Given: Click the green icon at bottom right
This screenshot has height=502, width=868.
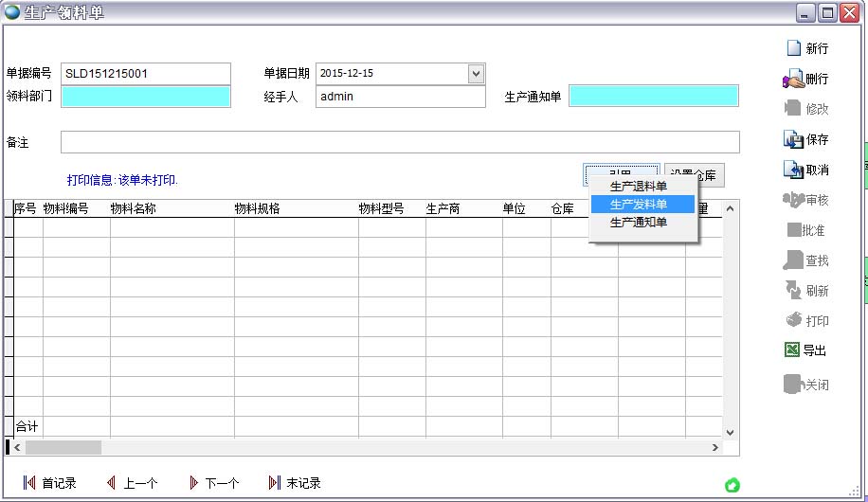Looking at the screenshot, I should pyautogui.click(x=732, y=485).
